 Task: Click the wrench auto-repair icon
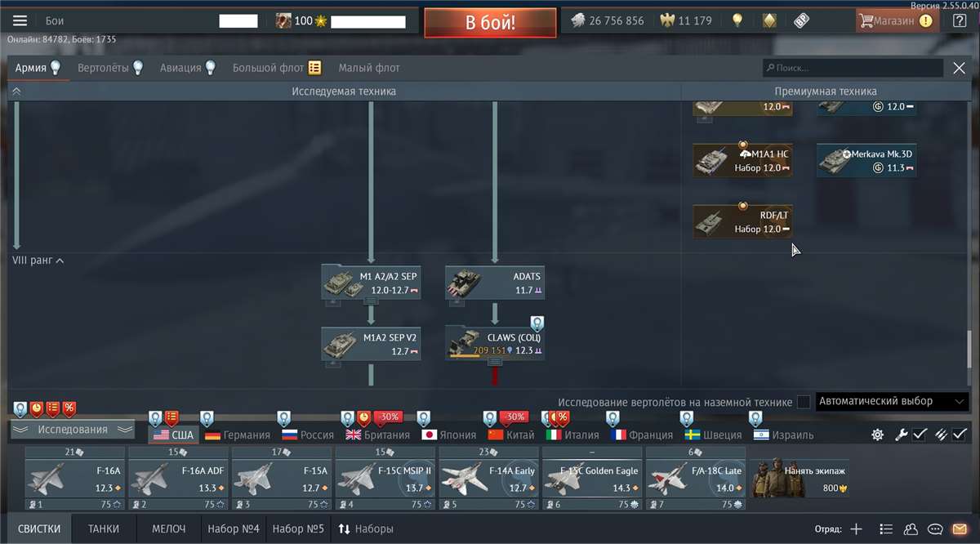902,435
